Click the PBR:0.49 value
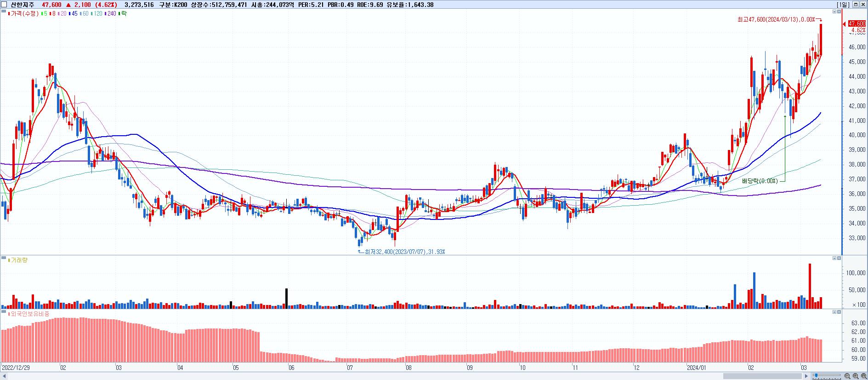868x380 pixels. (x=340, y=5)
